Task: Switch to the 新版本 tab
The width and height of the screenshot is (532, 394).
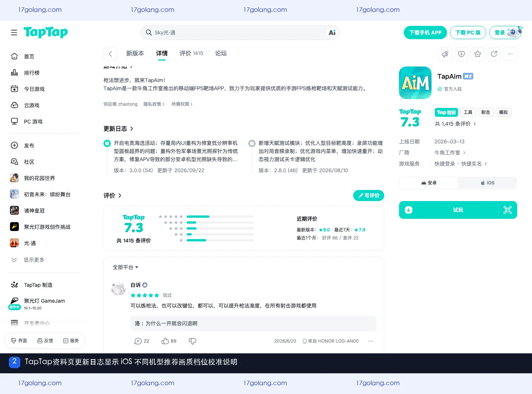Action: [x=135, y=54]
